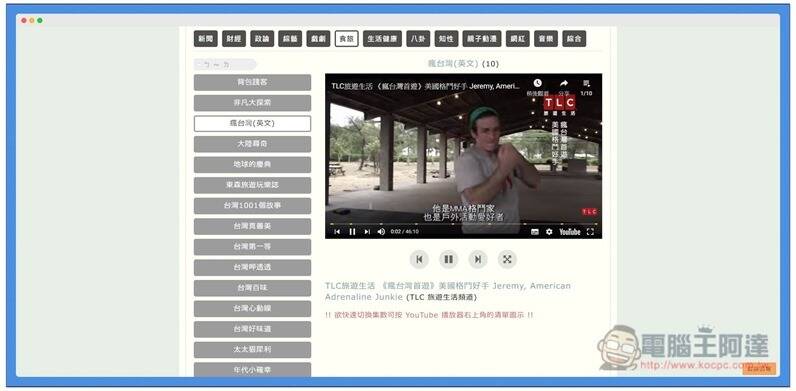Toggle subtitles CC icon in player
The width and height of the screenshot is (796, 391).
click(x=535, y=232)
